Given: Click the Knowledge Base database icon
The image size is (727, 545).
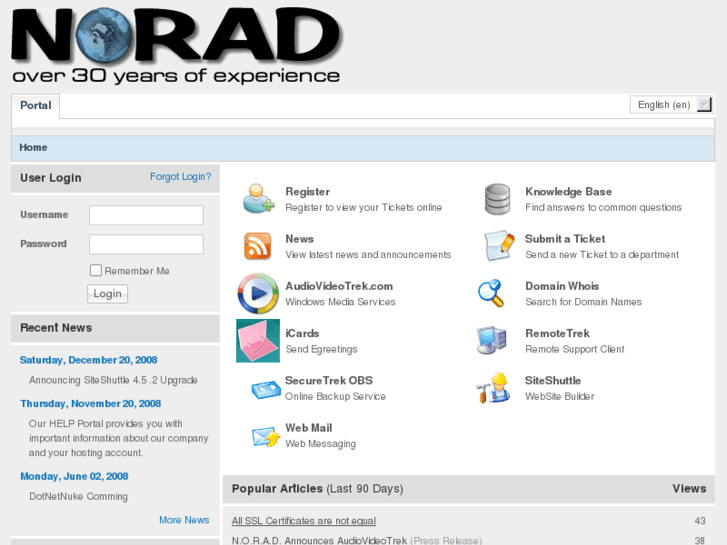Looking at the screenshot, I should (497, 199).
